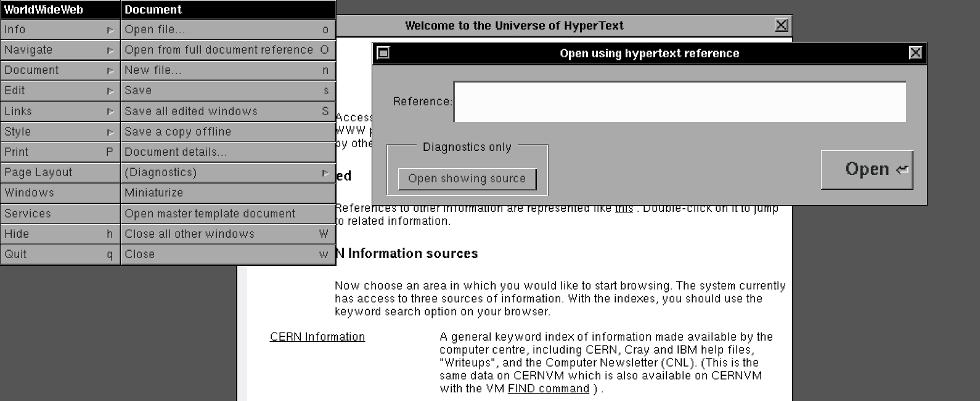Expand the (Diagnostics) submenu
980x401 pixels.
228,172
